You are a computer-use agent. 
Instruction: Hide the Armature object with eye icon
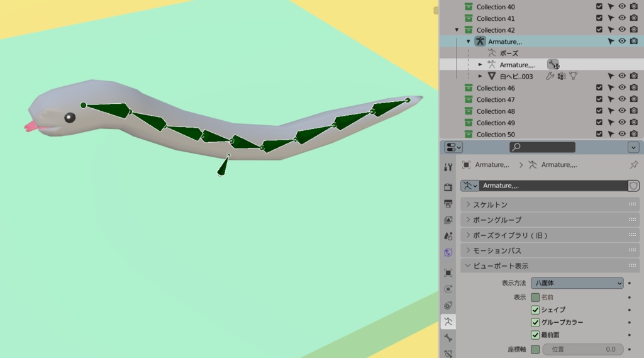coord(622,41)
